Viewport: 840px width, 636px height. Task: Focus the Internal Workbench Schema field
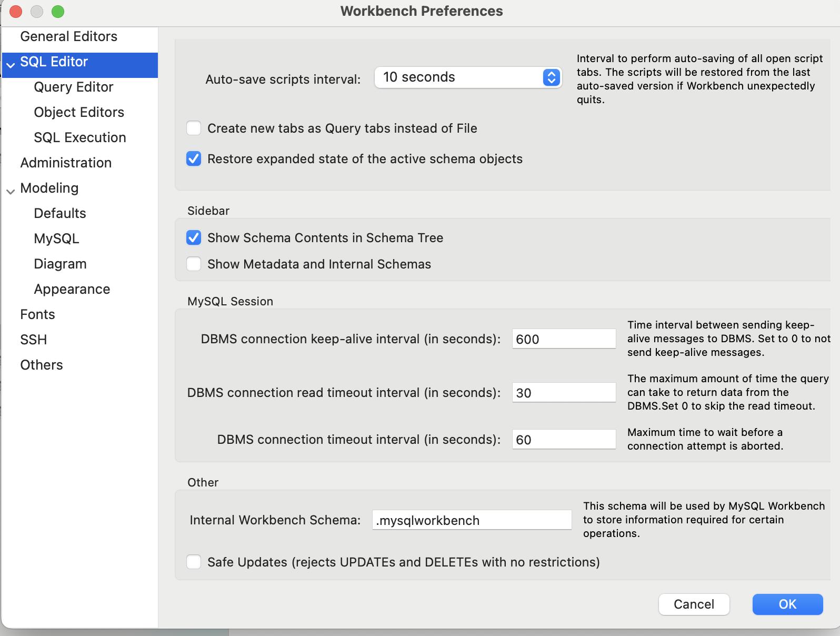pos(472,520)
